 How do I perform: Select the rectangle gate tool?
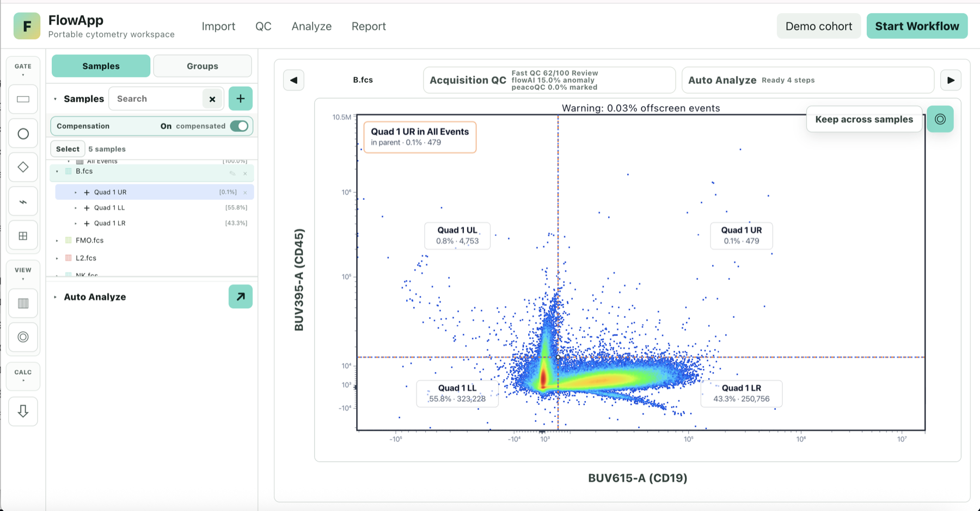click(x=23, y=99)
